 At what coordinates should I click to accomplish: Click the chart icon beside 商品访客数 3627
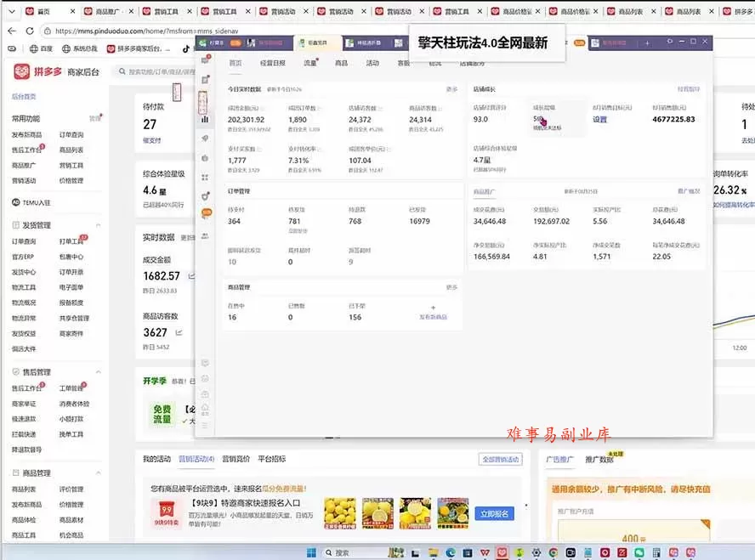[179, 332]
